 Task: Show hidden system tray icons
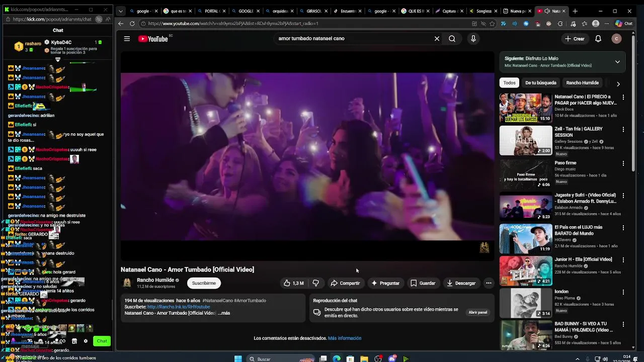[577, 359]
